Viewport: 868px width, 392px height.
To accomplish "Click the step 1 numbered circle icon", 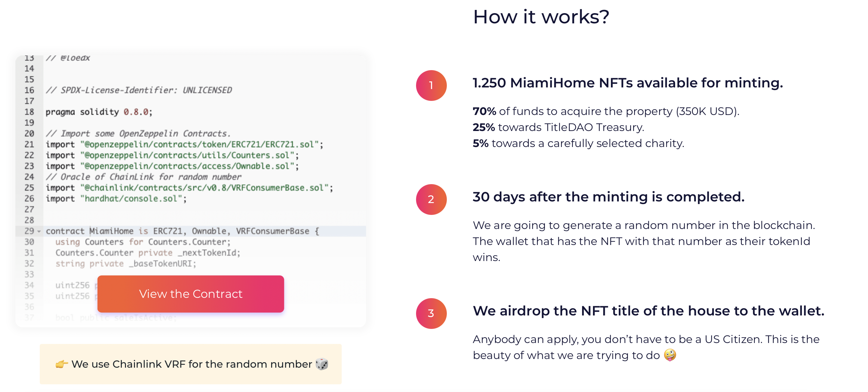I will click(431, 85).
